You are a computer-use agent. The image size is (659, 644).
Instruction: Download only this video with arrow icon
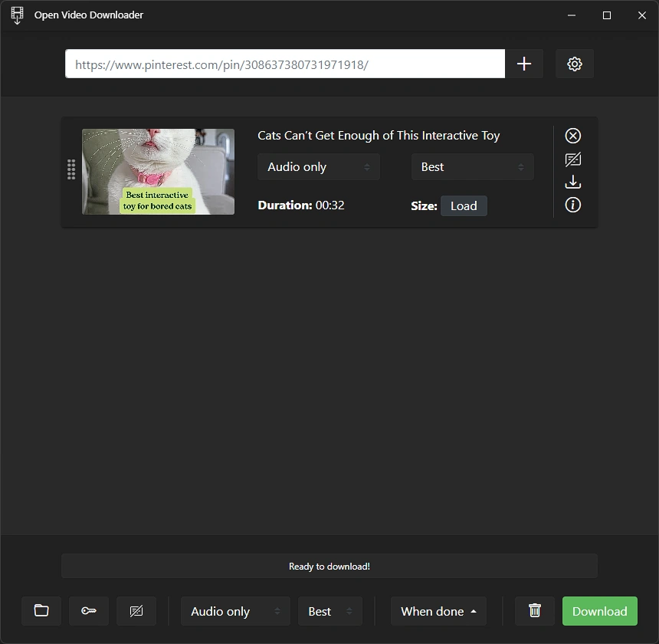(573, 182)
